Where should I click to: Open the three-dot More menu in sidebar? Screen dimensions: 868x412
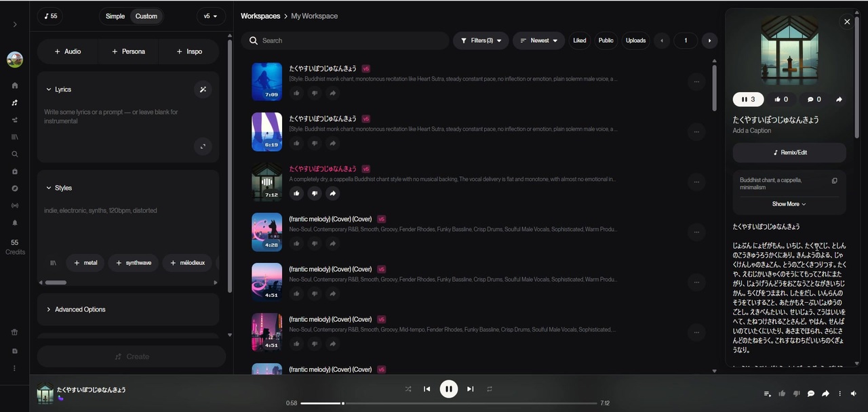click(x=15, y=368)
